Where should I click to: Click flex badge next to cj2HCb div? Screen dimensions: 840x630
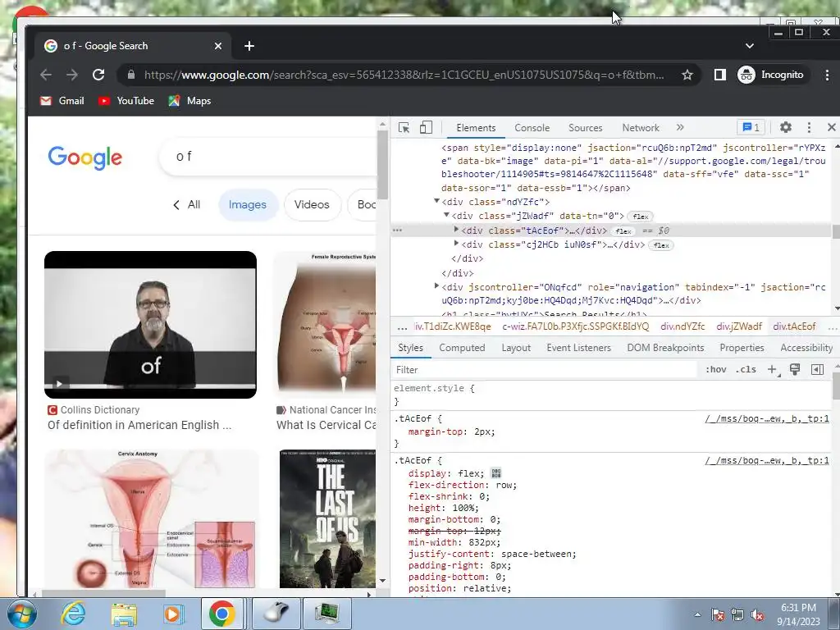[661, 245]
